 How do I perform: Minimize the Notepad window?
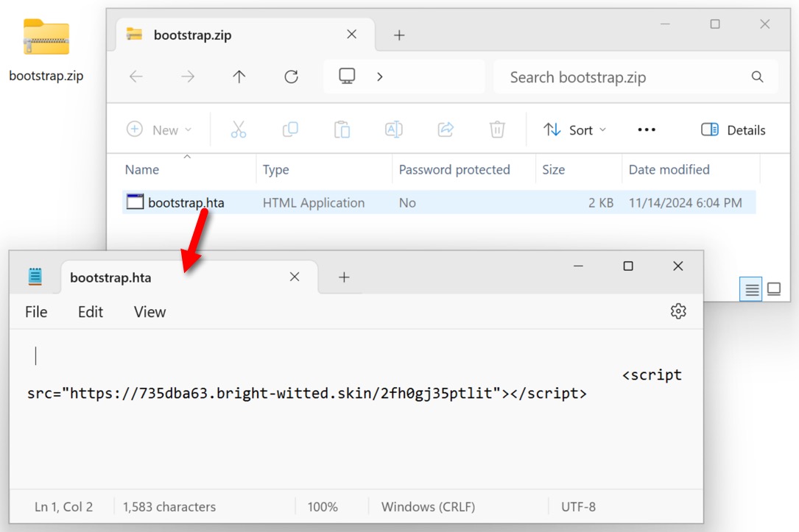578,266
